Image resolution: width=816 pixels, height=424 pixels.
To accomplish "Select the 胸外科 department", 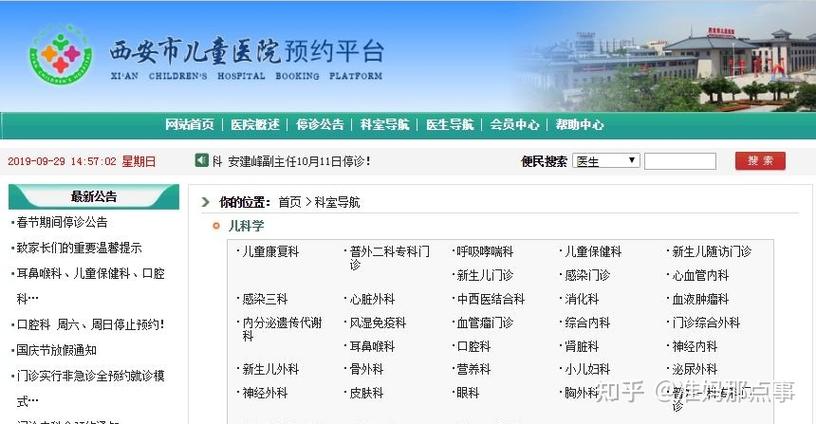I will [x=582, y=393].
